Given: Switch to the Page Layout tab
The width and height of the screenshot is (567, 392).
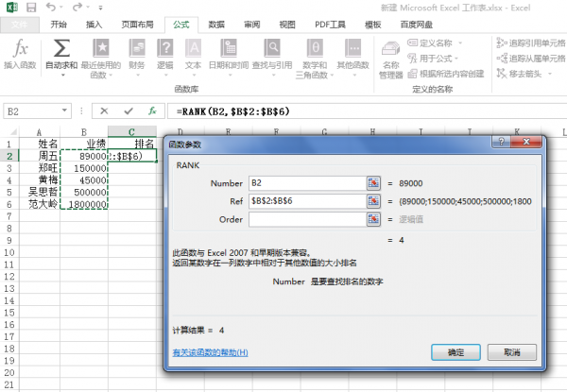Looking at the screenshot, I should pos(137,25).
